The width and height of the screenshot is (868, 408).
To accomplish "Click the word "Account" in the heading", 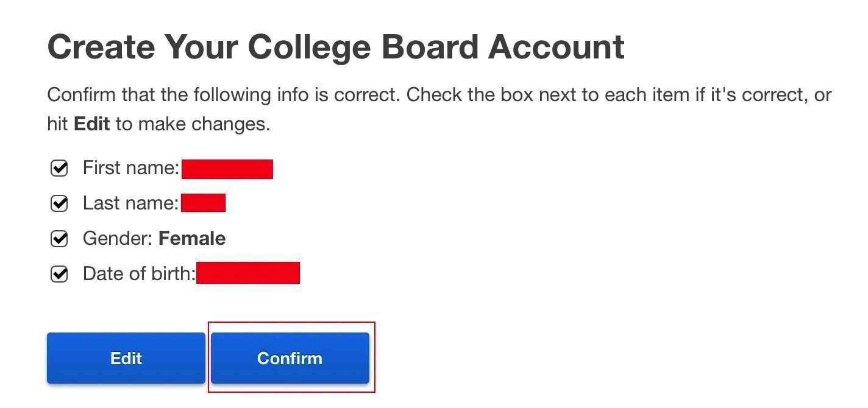I will click(556, 47).
